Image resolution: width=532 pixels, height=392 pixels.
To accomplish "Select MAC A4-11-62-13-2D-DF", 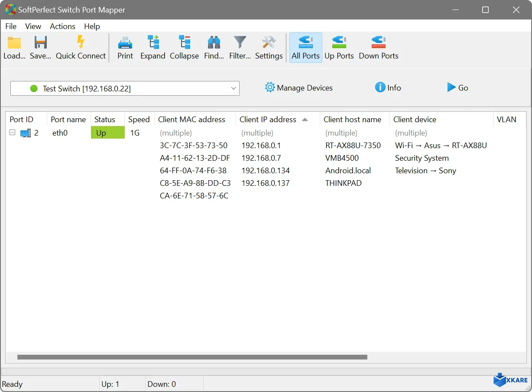I will tap(195, 158).
